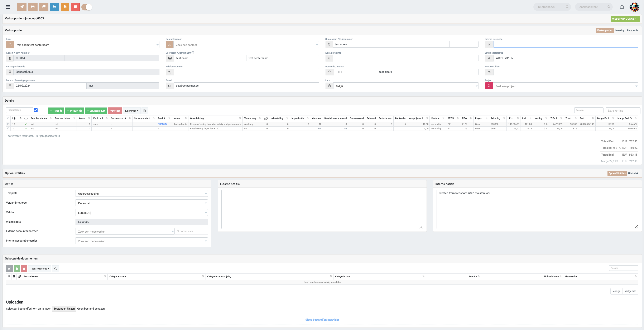Switch to the Verkooporder tab
Screen dimensions: 644x330
[x=605, y=30]
